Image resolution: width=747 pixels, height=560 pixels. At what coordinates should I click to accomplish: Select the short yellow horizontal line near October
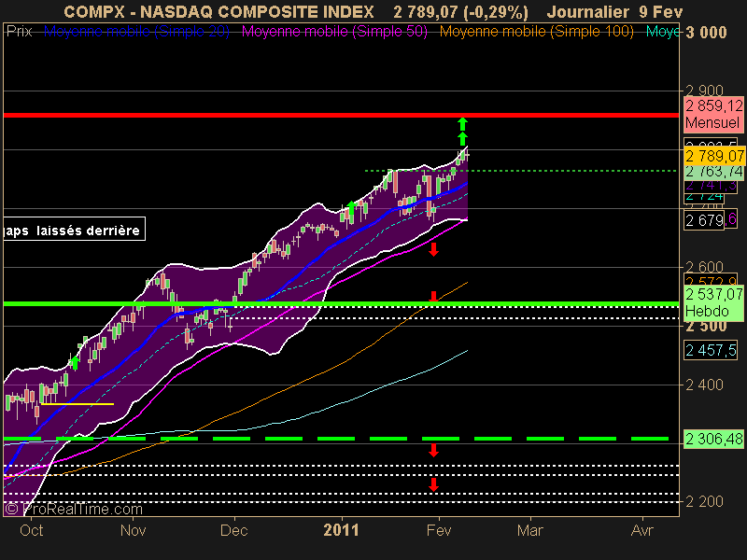(x=78, y=404)
